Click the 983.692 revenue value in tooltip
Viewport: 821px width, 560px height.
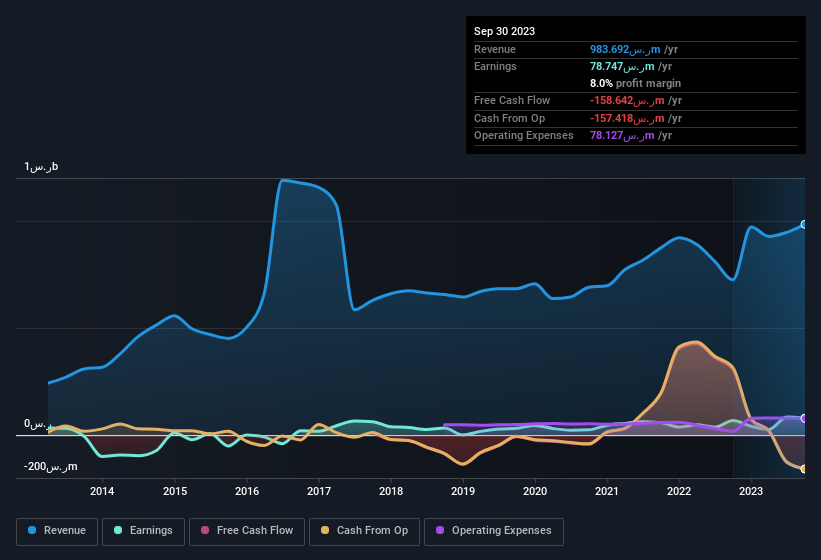pyautogui.click(x=625, y=49)
